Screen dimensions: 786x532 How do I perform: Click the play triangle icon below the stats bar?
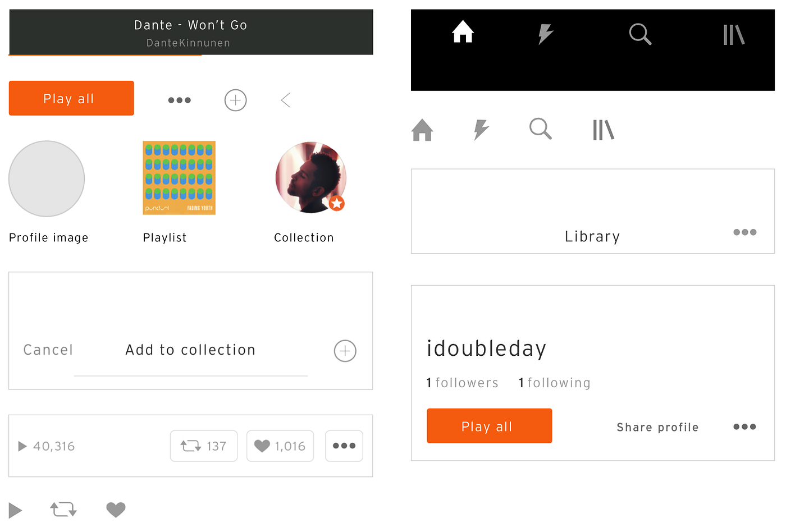tap(15, 510)
